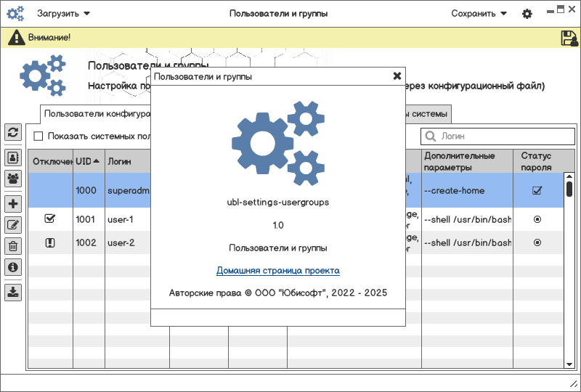Image resolution: width=581 pixels, height=392 pixels.
Task: Click Дополнительные параметры column header
Action: [x=467, y=161]
